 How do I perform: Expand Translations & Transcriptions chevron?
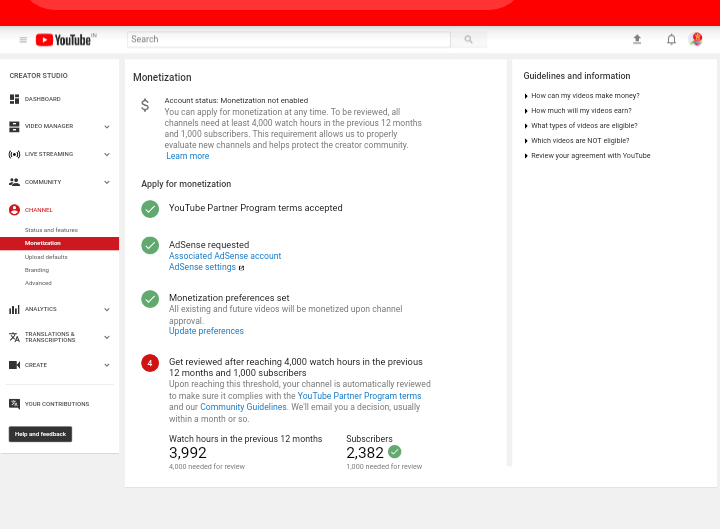click(107, 338)
